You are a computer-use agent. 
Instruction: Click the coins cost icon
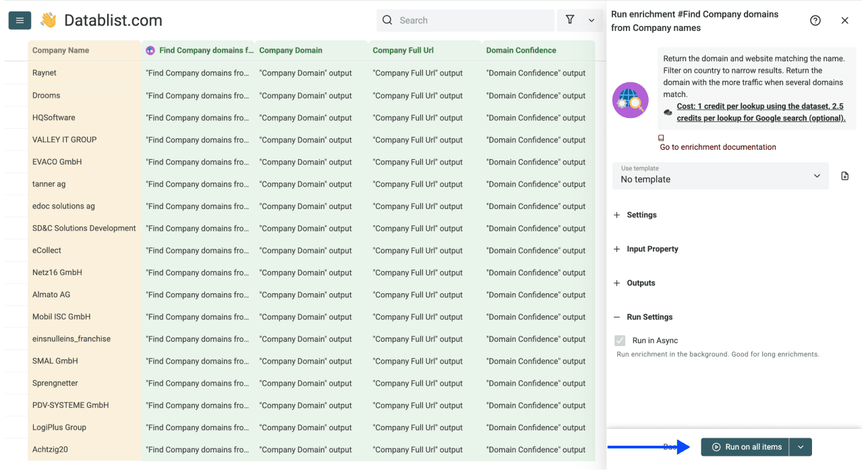tap(668, 113)
